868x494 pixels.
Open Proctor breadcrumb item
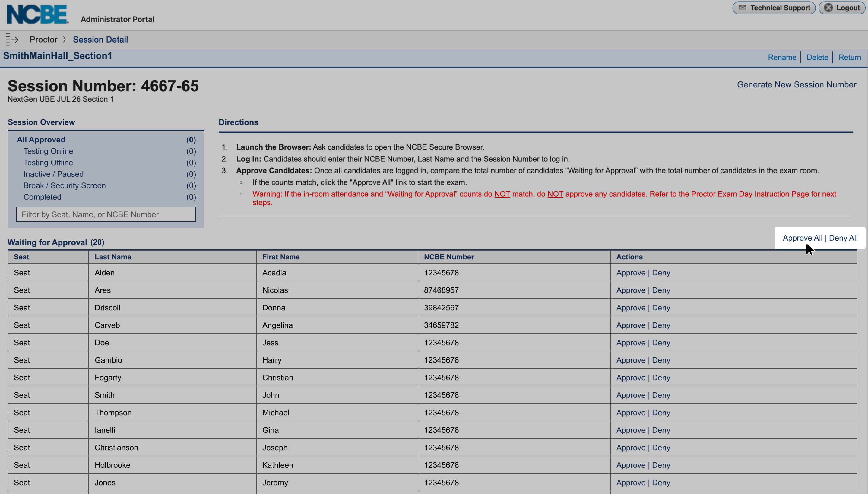click(x=43, y=40)
